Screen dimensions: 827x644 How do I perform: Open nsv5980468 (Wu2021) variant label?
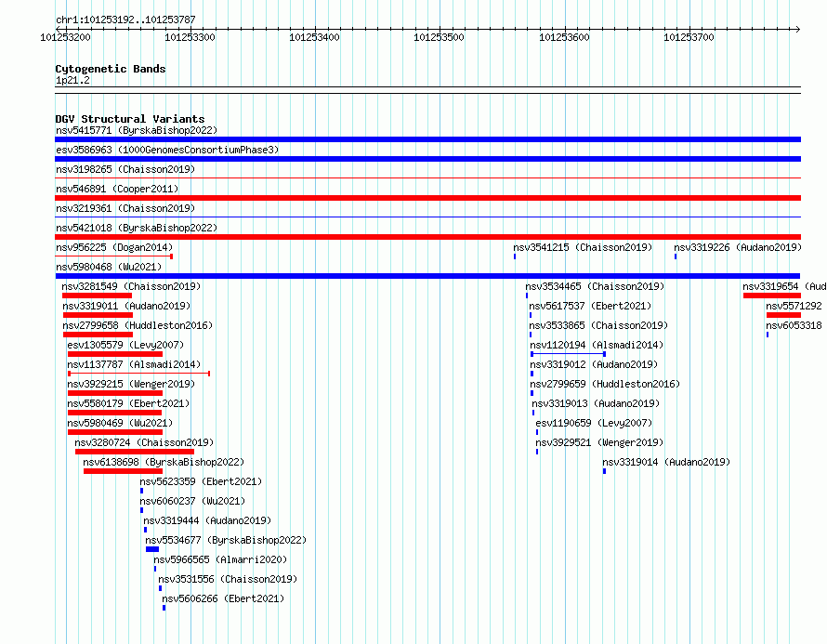109,267
